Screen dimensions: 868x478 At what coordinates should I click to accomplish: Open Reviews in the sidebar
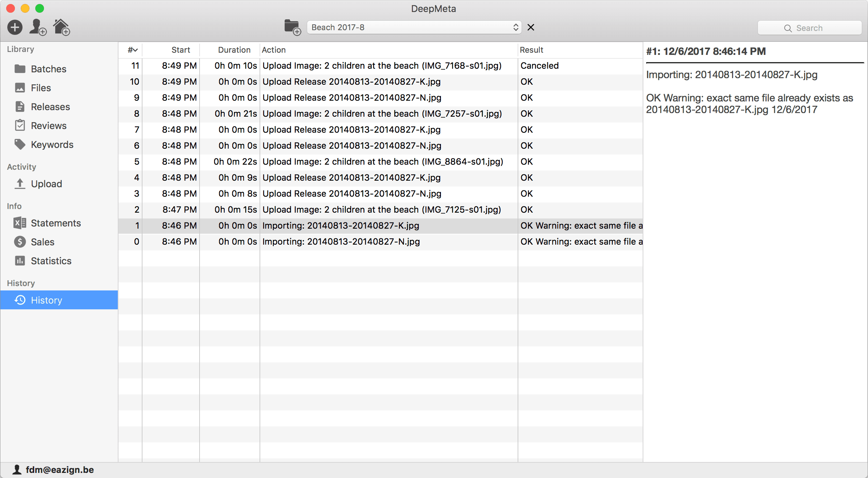pos(59,125)
